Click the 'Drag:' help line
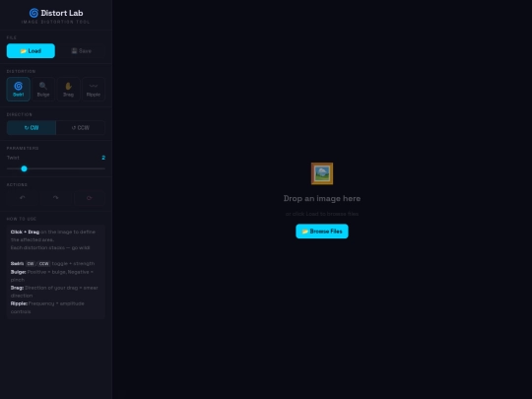Screen dimensions: 532x399 [54, 292]
